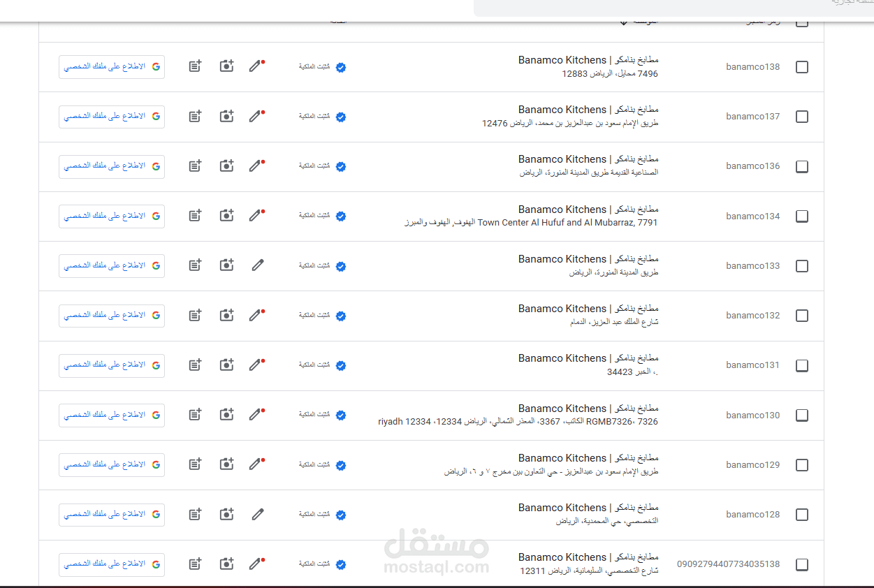Add photo for banamco136 row
This screenshot has height=588, width=874.
coord(226,166)
